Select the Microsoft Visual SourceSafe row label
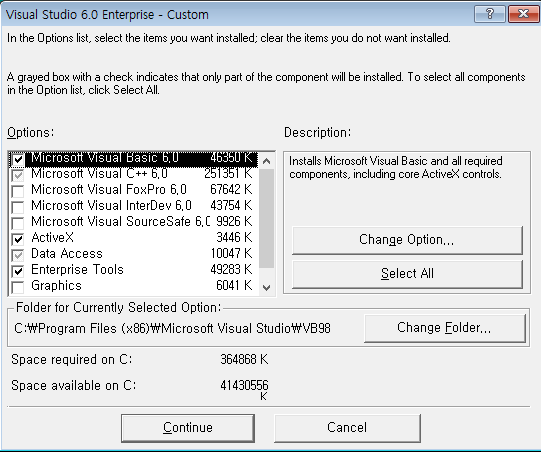Viewport: 541px width, 452px height. point(120,222)
